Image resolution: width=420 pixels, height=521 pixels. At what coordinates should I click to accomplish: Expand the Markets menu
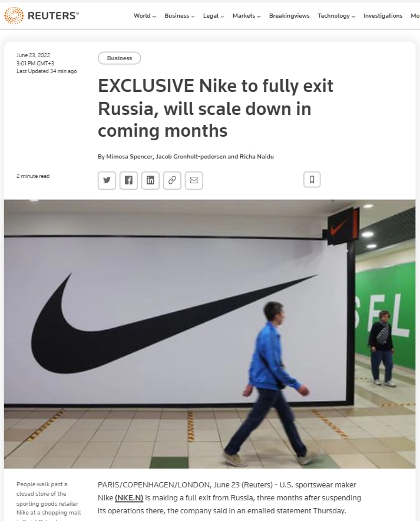click(246, 15)
